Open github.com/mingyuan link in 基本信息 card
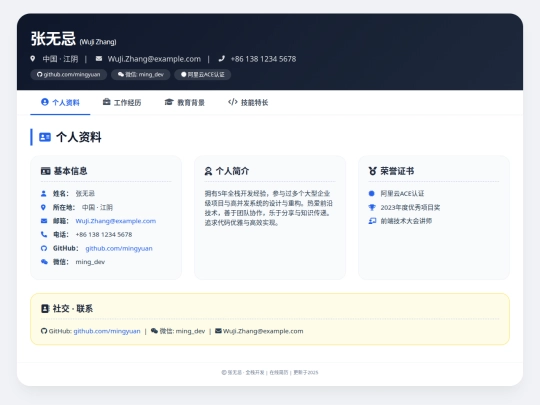 click(x=119, y=248)
